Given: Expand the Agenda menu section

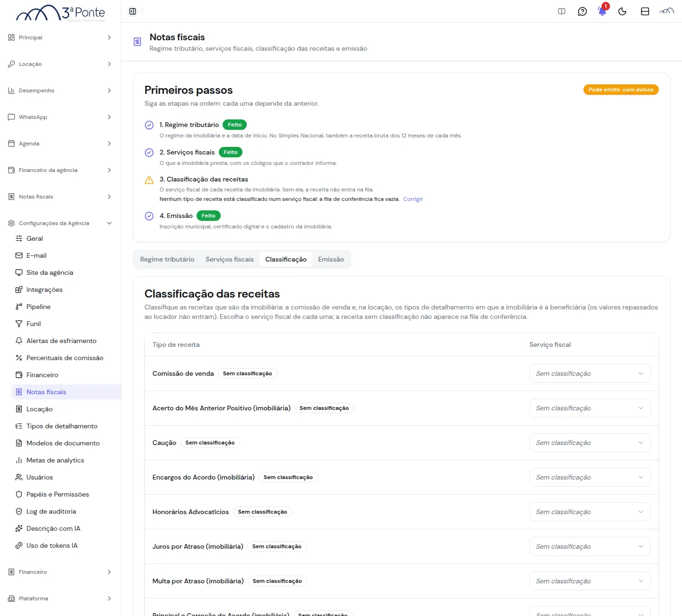Looking at the screenshot, I should (x=60, y=144).
